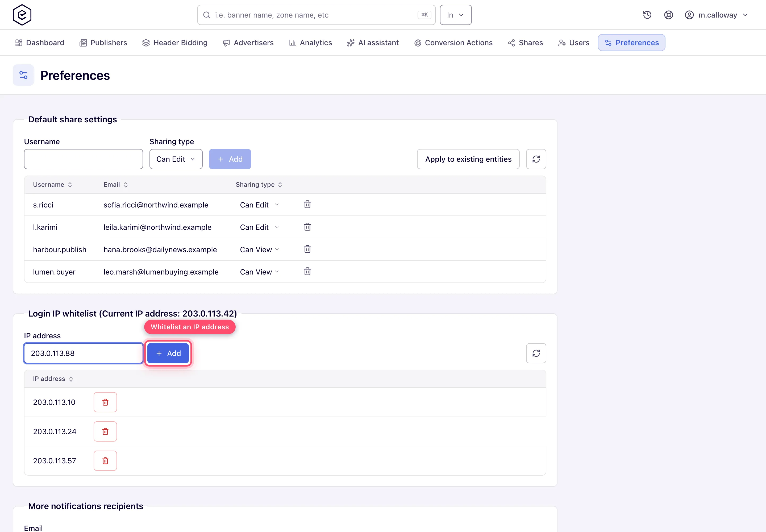
Task: Remove IP 203.0.113.24 from whitelist
Action: 105,431
